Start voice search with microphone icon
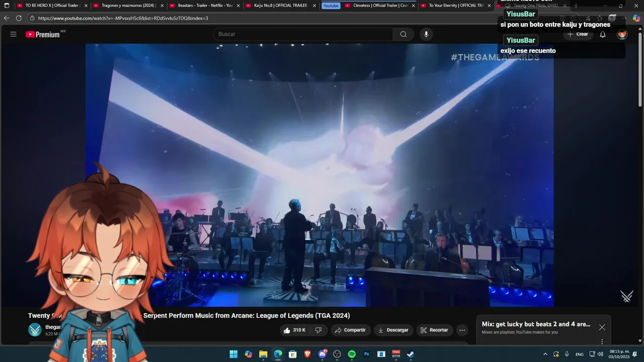Viewport: 644px width, 362px height. click(426, 34)
